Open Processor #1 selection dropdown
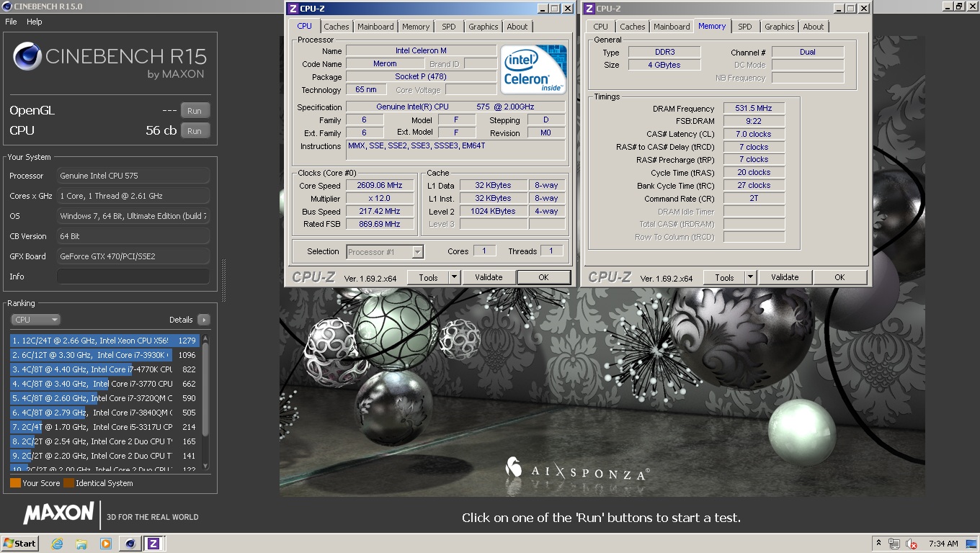This screenshot has height=553, width=980. 385,252
